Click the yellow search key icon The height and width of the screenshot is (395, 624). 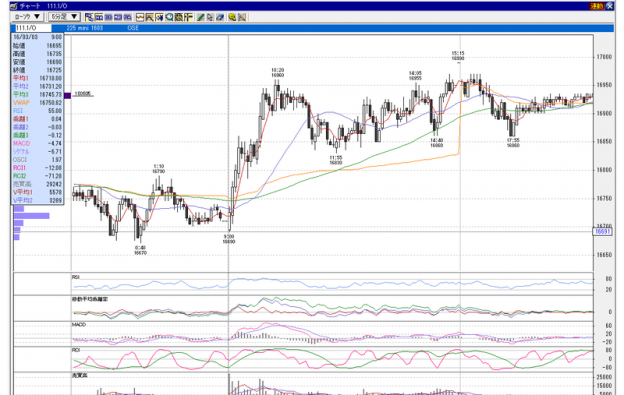pyautogui.click(x=232, y=17)
